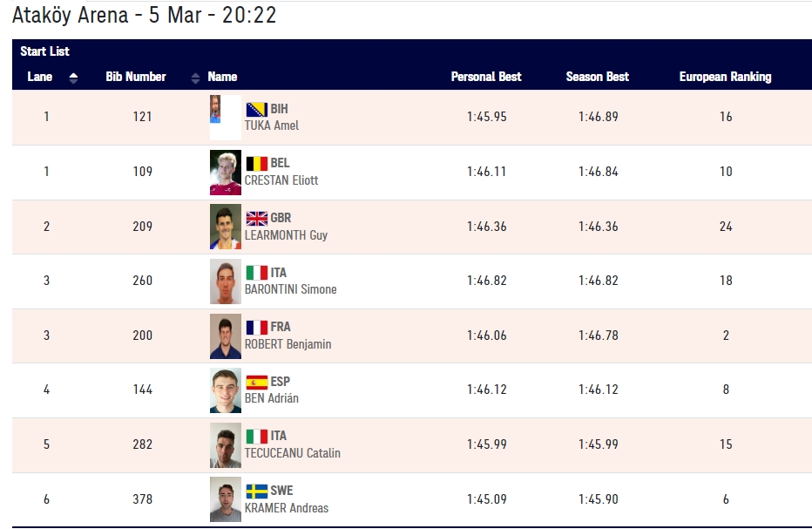Select Guy Learmonth's athlete photo
812x529 pixels.
[226, 227]
